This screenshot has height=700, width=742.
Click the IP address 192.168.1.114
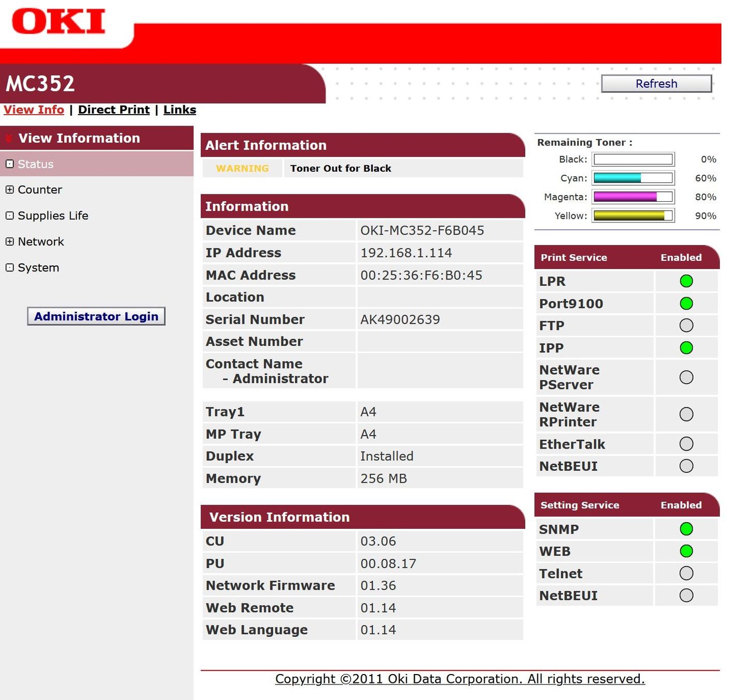406,253
